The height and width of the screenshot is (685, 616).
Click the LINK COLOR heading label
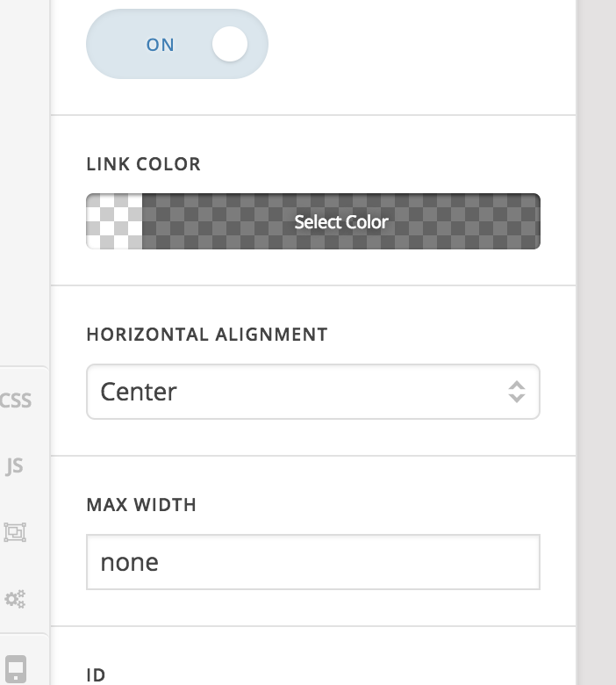click(143, 164)
